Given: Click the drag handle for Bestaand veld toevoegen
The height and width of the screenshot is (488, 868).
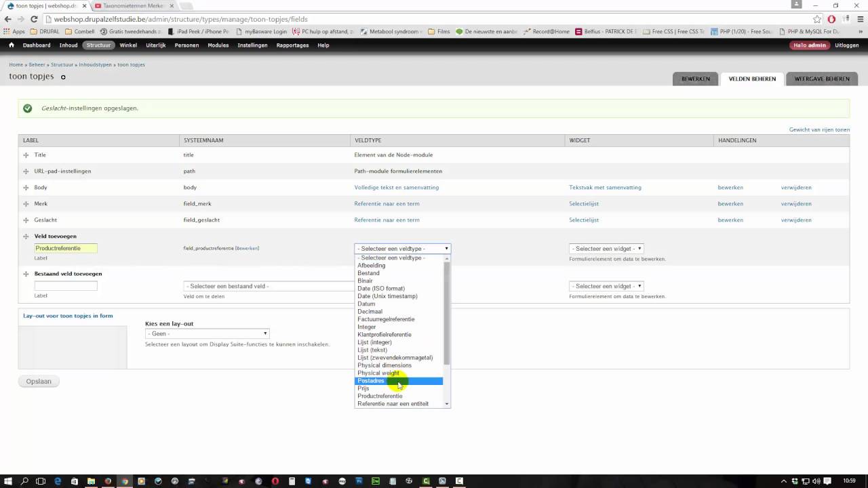Looking at the screenshot, I should tap(26, 274).
